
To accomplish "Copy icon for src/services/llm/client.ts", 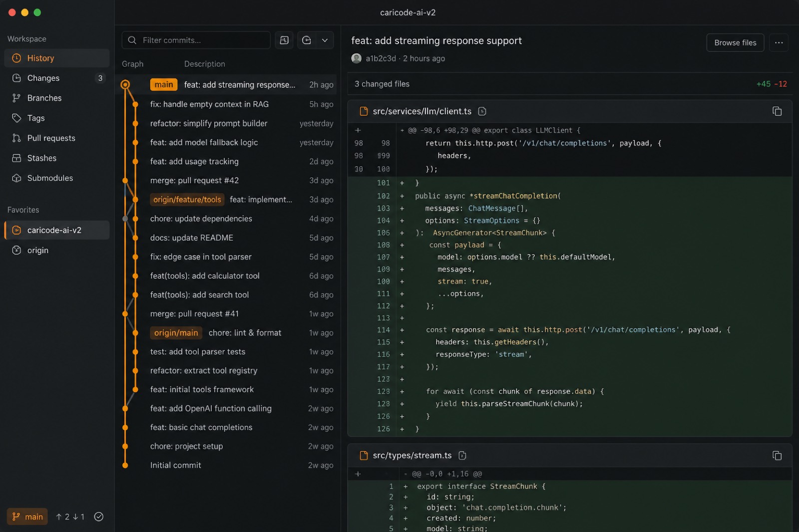I will point(777,111).
